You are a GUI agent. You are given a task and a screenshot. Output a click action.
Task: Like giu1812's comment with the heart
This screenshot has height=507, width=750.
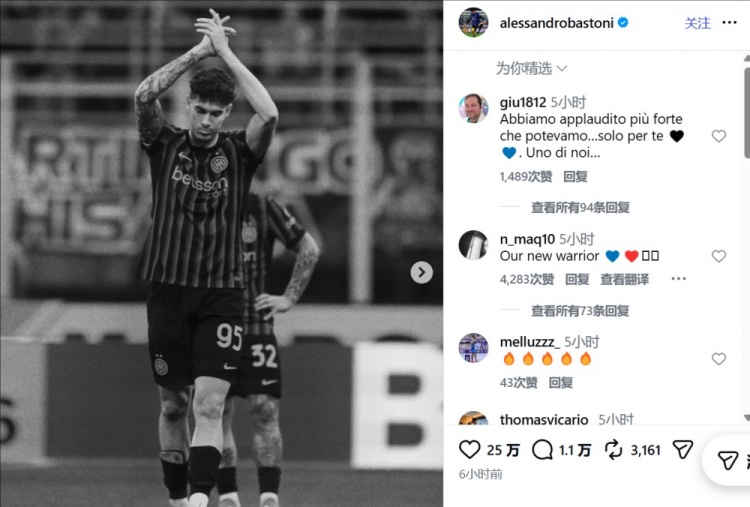[718, 136]
